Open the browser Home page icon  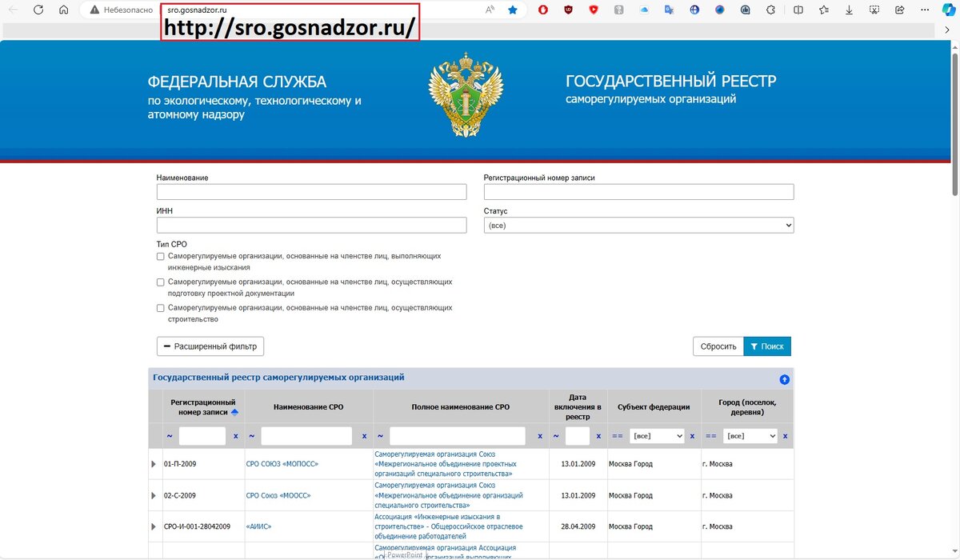coord(63,10)
